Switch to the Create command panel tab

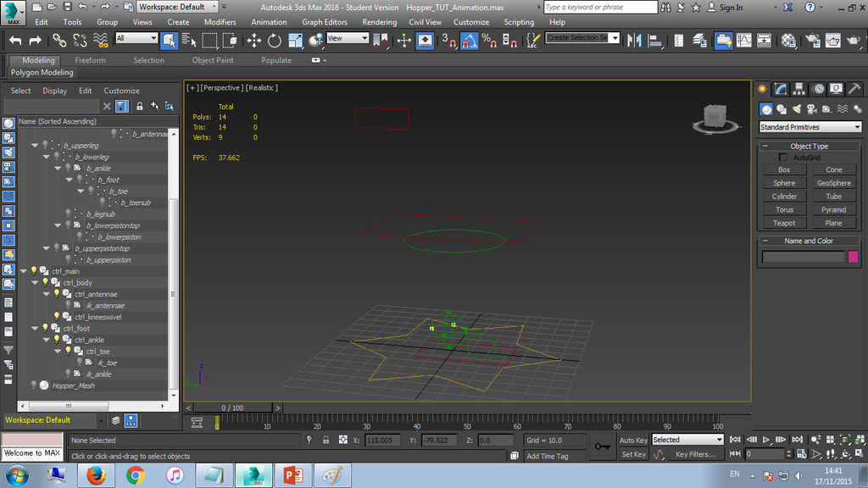tap(763, 88)
